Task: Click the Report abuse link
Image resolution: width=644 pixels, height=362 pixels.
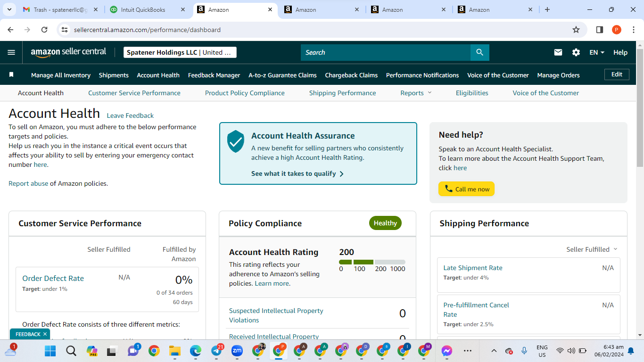Action: (x=28, y=183)
